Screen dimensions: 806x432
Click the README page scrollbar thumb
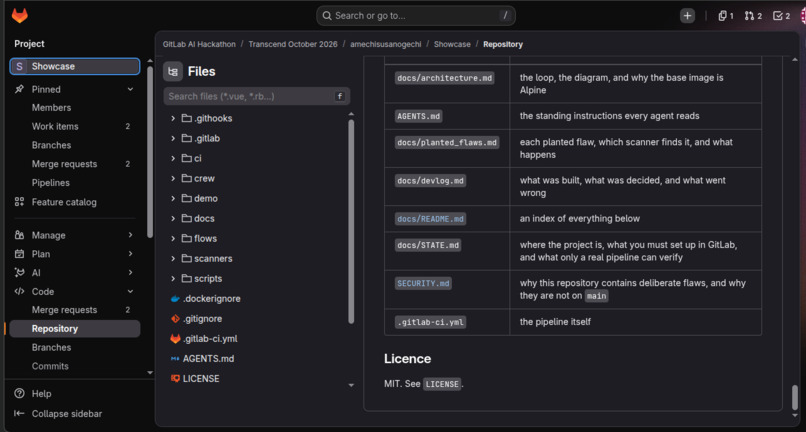coord(795,397)
